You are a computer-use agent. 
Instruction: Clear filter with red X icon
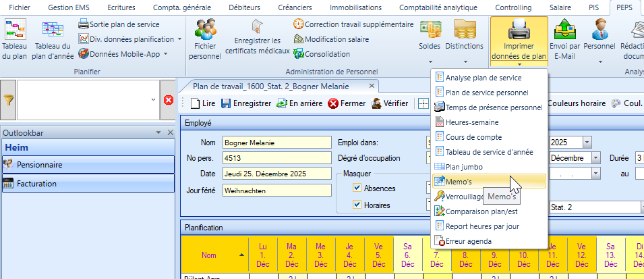tap(169, 100)
